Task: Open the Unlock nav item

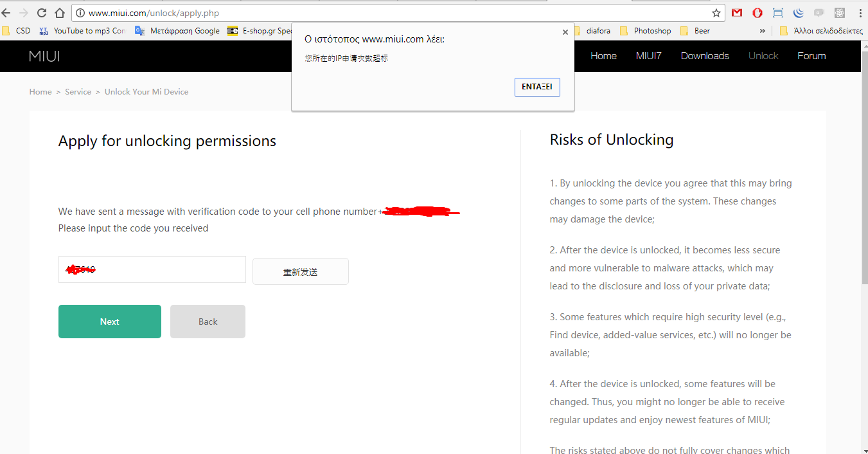Action: (x=763, y=56)
